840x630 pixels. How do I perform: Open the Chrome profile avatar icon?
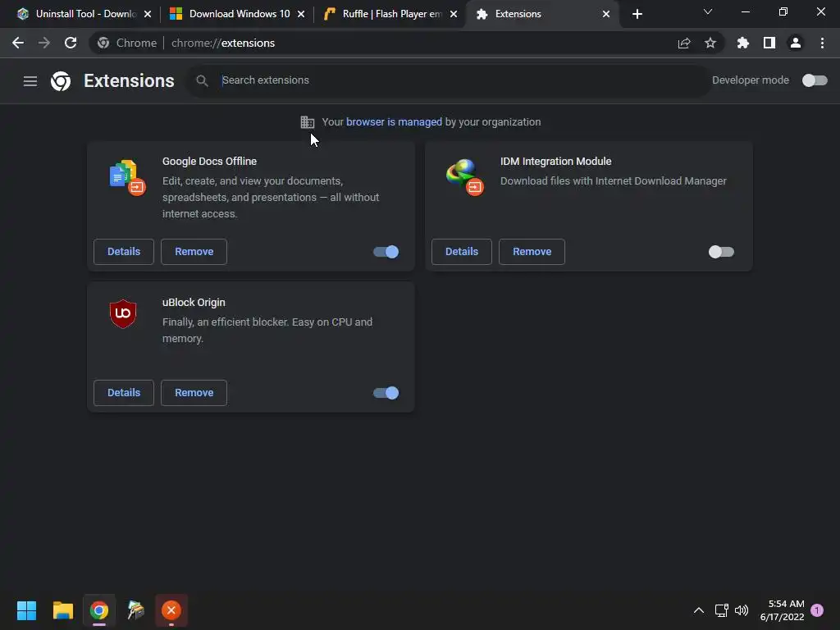(796, 43)
